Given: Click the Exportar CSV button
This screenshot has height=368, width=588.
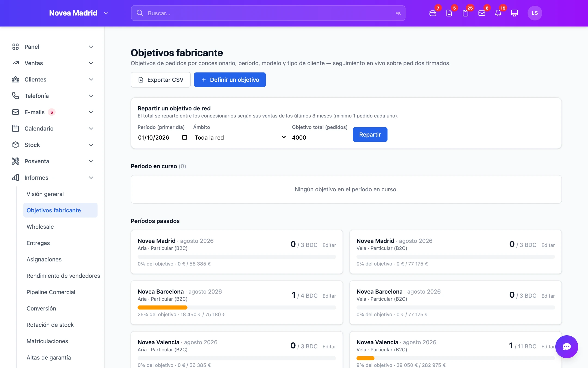Looking at the screenshot, I should 161,80.
